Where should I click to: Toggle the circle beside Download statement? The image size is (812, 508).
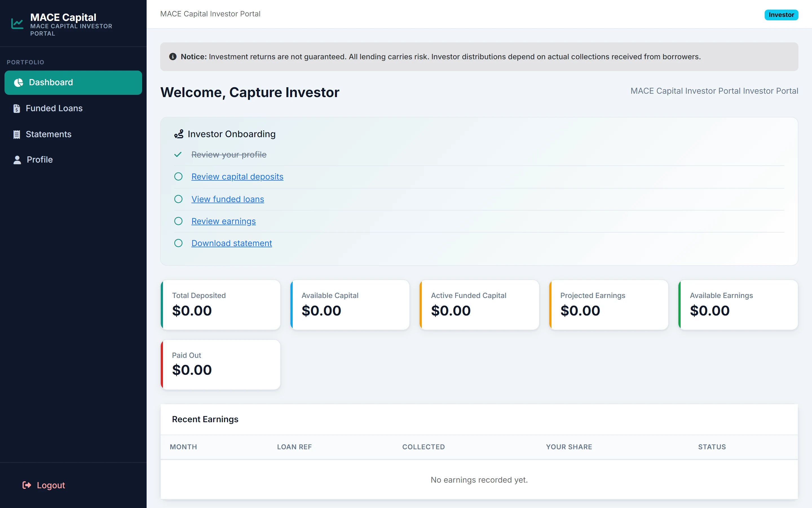click(178, 243)
